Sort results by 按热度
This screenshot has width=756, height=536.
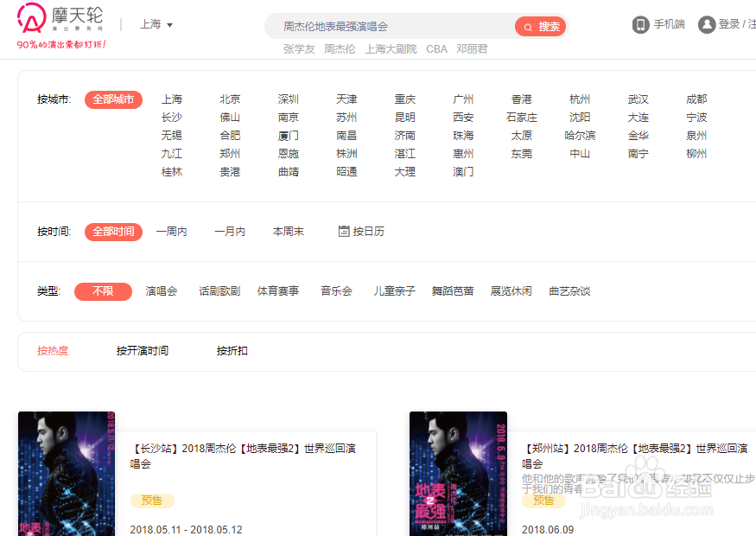pyautogui.click(x=53, y=351)
